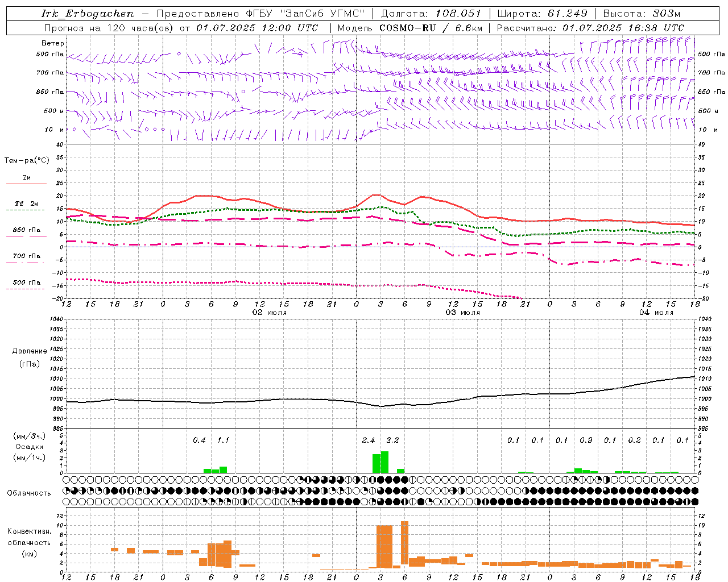Click the Долгота: 108.051 value
This screenshot has height=582, width=728.
[431, 14]
